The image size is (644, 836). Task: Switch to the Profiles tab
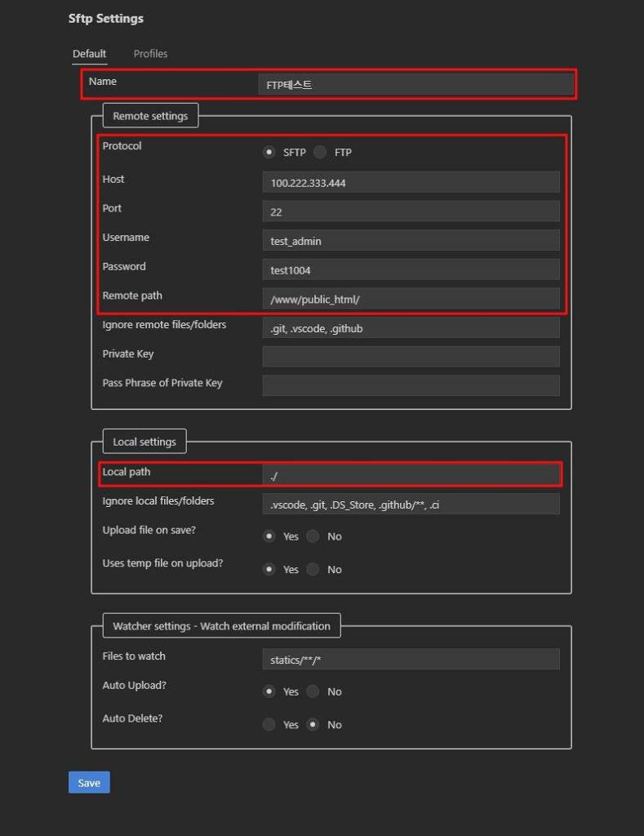pyautogui.click(x=150, y=53)
